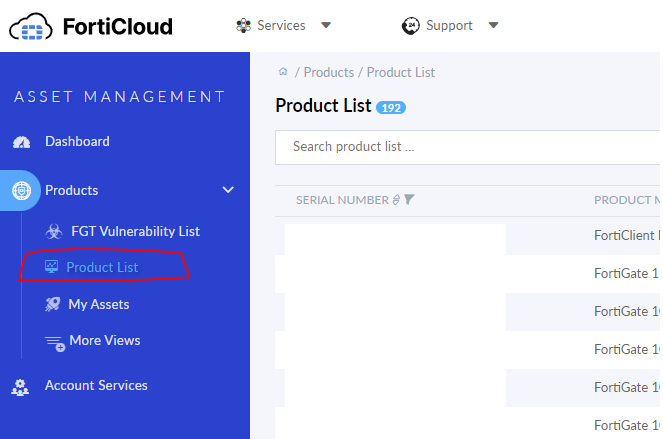Open Account Services section
Viewport: 663px width, 439px height.
[96, 385]
